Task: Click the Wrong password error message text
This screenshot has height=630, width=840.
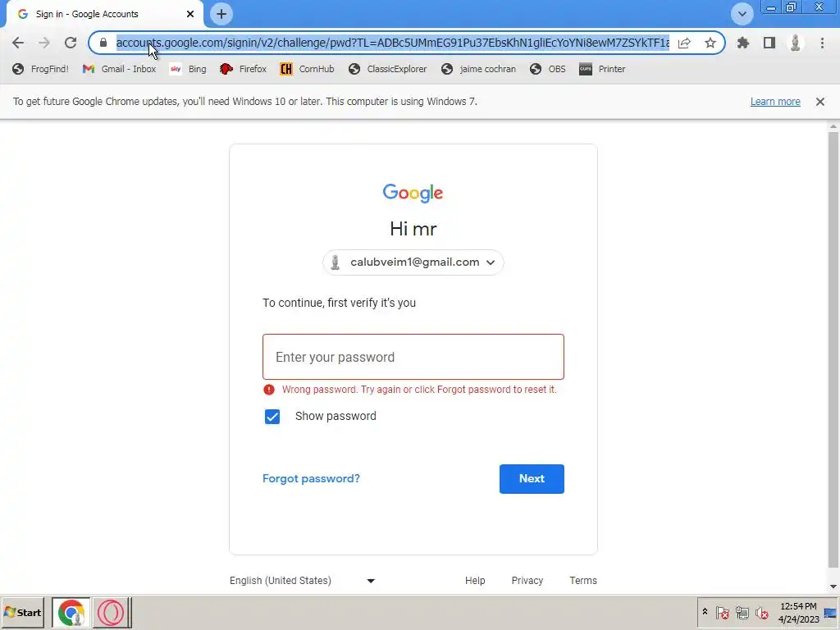Action: tap(419, 390)
